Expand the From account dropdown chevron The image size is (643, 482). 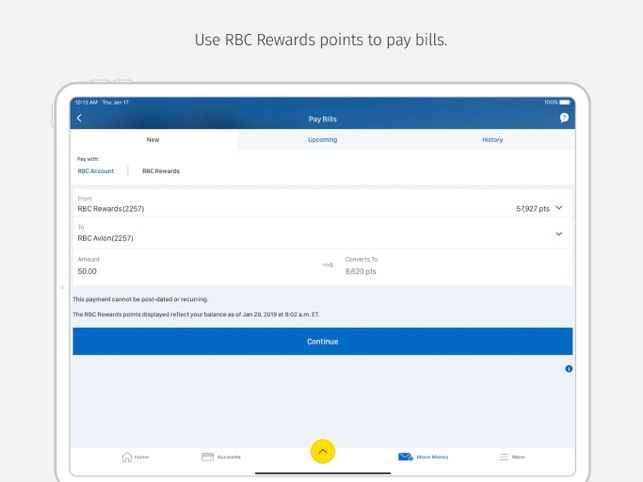[559, 208]
